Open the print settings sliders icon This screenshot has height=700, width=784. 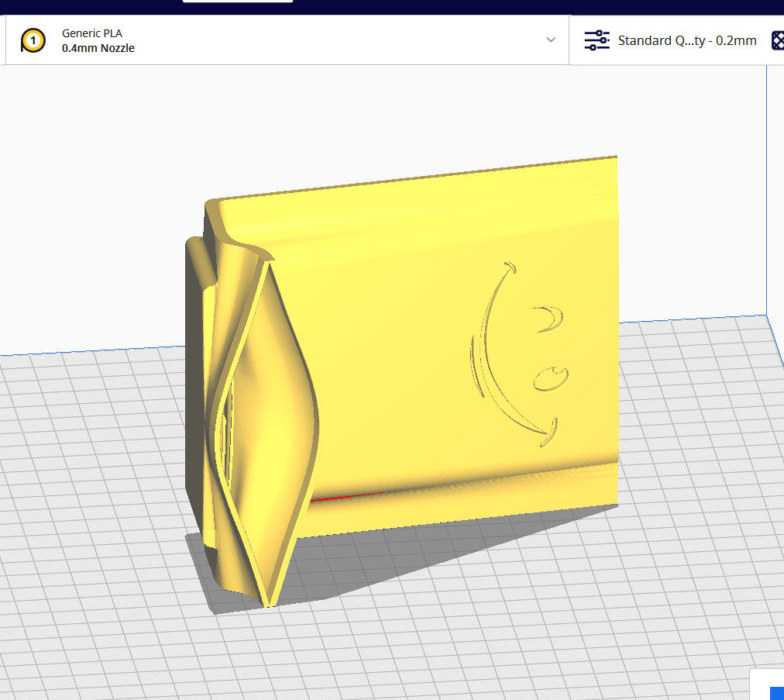tap(597, 40)
